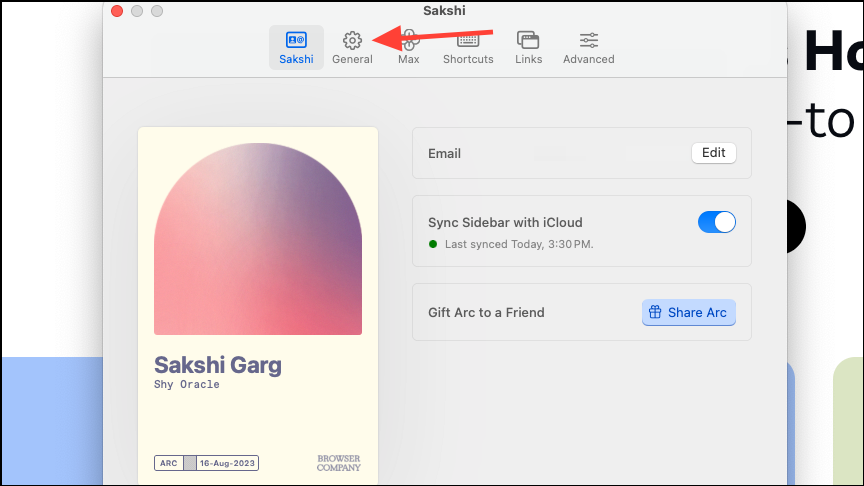Click the Sakshi Garg name on card
This screenshot has height=486, width=864.
218,365
